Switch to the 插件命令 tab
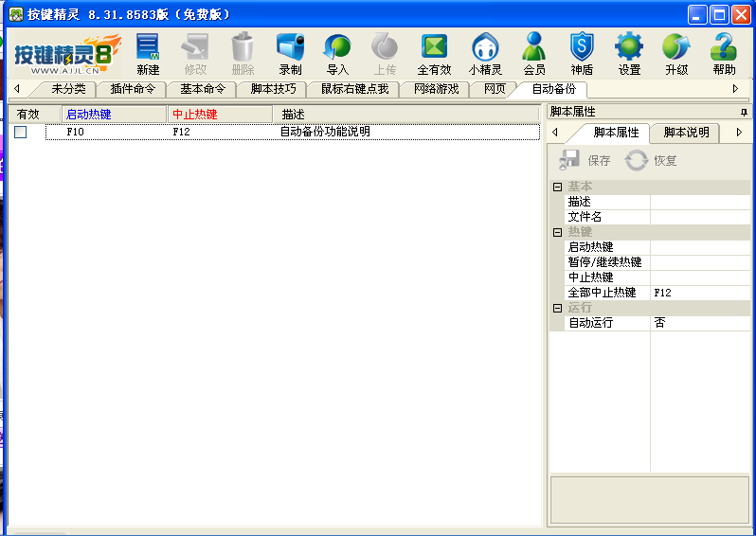This screenshot has height=536, width=756. click(133, 89)
